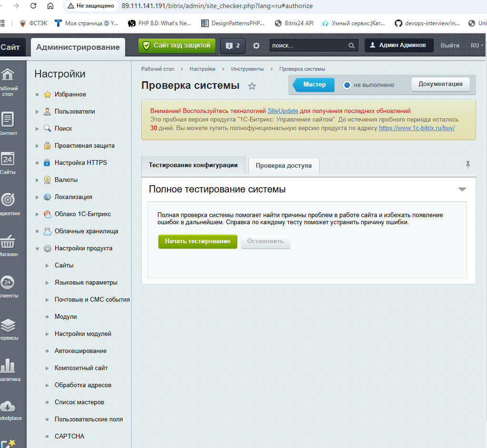Open Пользовательские поля menu item

click(88, 419)
